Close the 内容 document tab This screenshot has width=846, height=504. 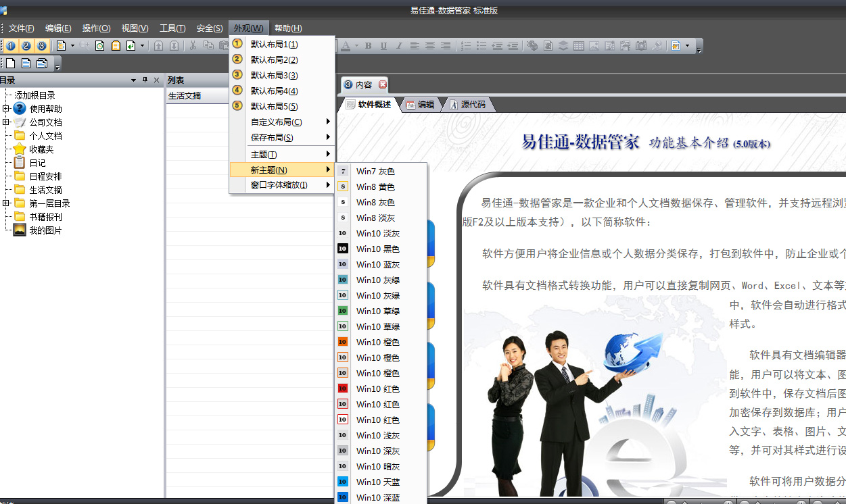pyautogui.click(x=383, y=84)
